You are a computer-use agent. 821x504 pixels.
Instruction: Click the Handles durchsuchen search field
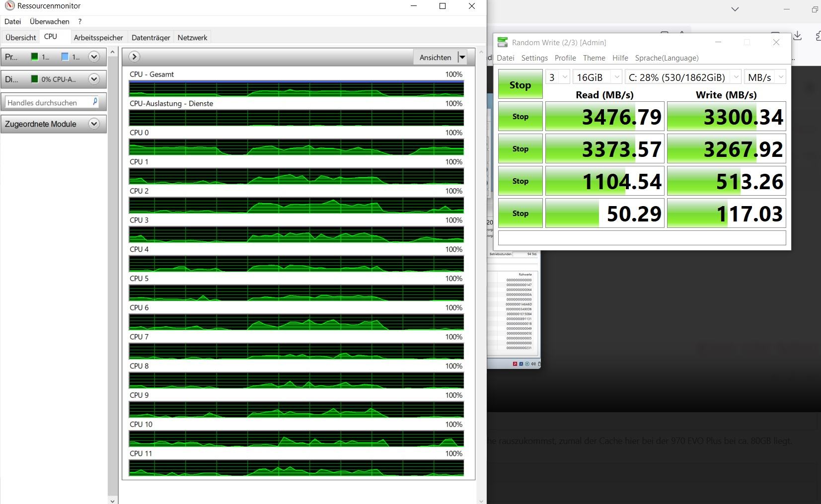pyautogui.click(x=53, y=102)
